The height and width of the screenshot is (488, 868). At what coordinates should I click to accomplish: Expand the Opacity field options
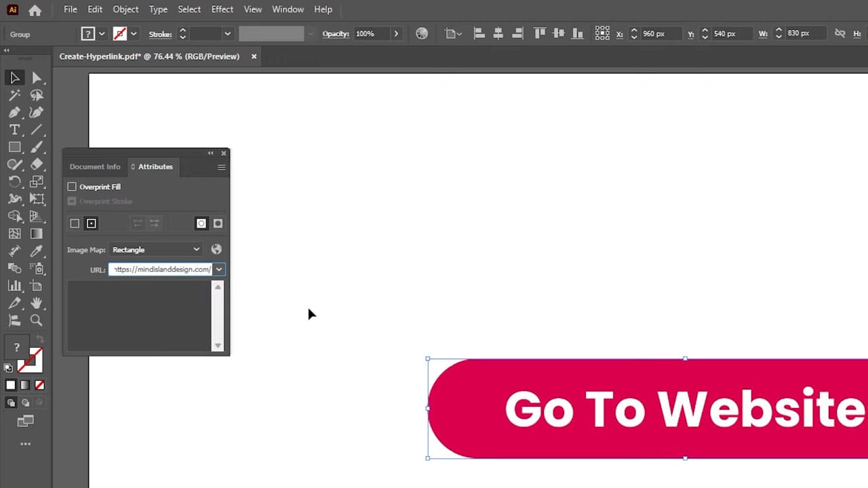click(x=396, y=33)
